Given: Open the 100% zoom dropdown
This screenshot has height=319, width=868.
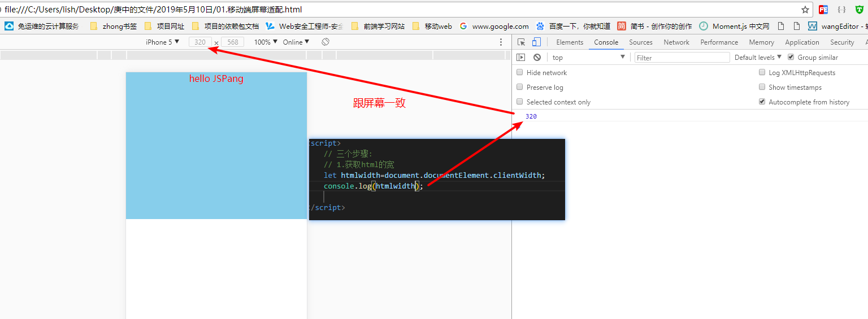Looking at the screenshot, I should tap(266, 42).
